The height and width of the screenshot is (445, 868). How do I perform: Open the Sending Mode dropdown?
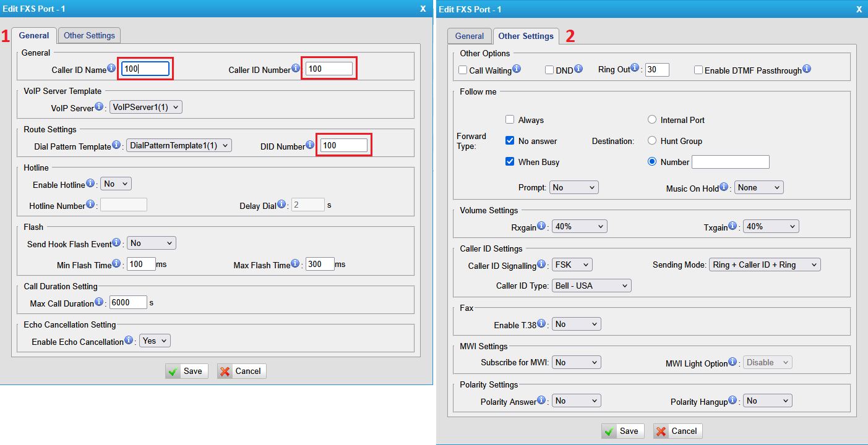[765, 265]
